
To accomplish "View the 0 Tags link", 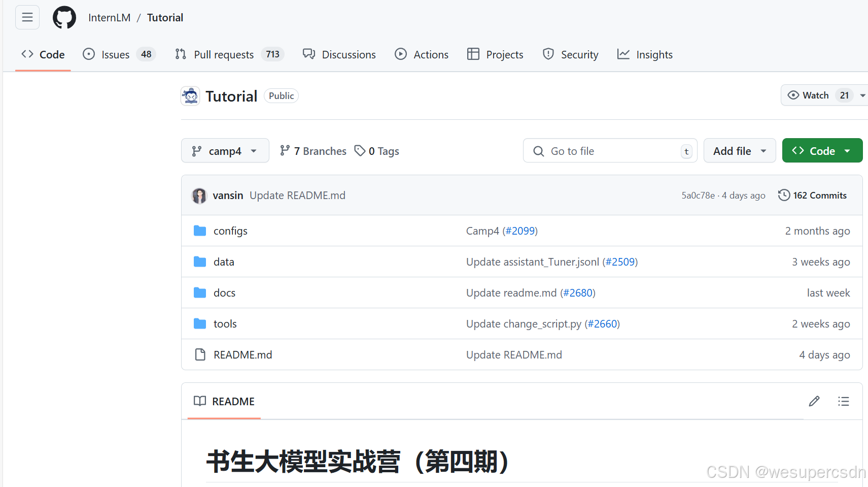I will (x=376, y=151).
